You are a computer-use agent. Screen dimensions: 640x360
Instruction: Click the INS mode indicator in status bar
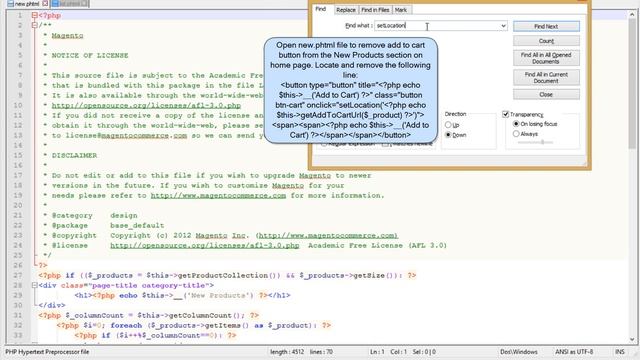(x=620, y=352)
